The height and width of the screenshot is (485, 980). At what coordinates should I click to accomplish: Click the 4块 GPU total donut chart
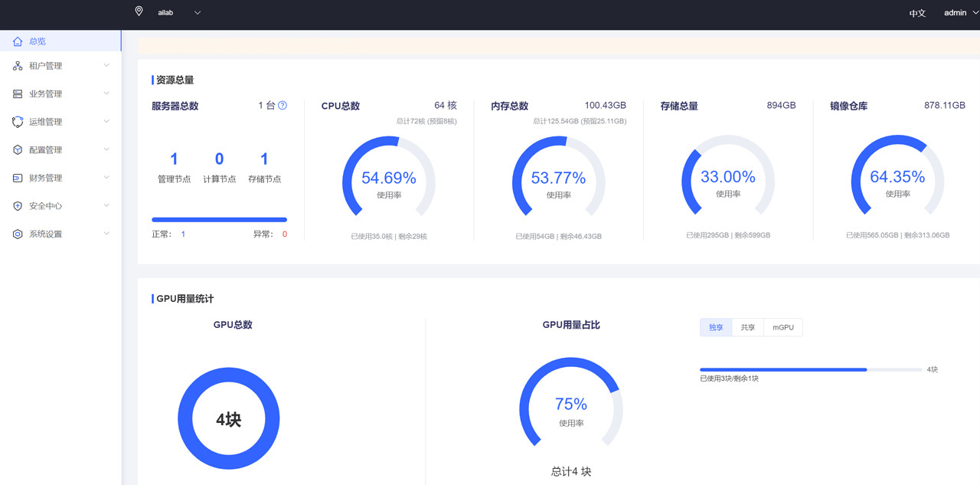(x=228, y=418)
